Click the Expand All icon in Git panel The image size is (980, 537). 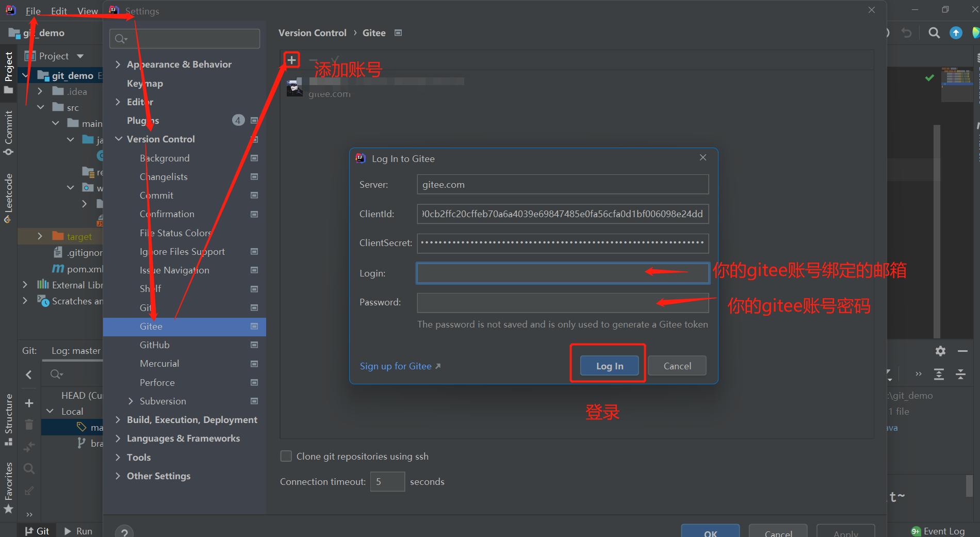(x=939, y=375)
